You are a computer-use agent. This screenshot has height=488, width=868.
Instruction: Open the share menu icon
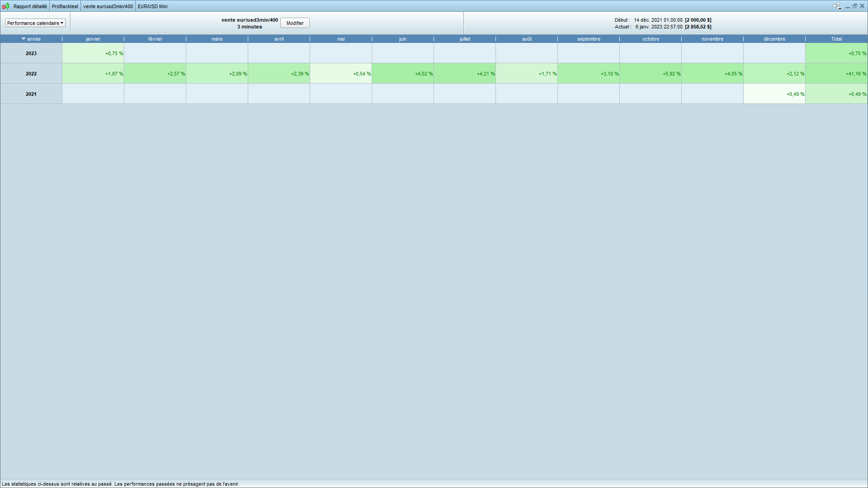pos(837,6)
